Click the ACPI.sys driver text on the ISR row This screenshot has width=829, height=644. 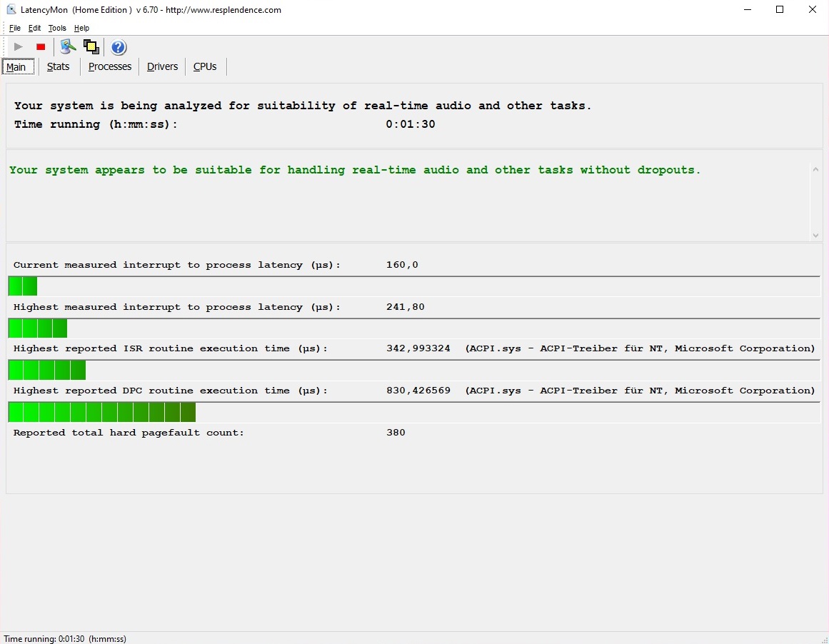tap(640, 348)
